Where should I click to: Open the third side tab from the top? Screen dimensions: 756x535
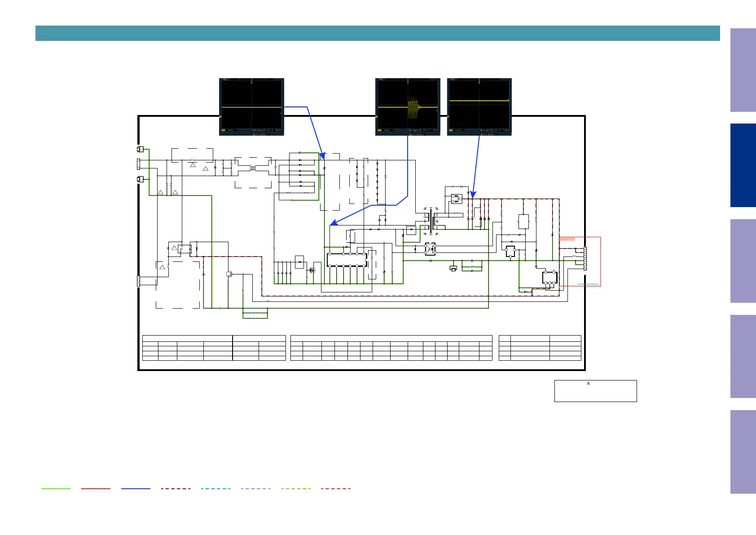[743, 261]
